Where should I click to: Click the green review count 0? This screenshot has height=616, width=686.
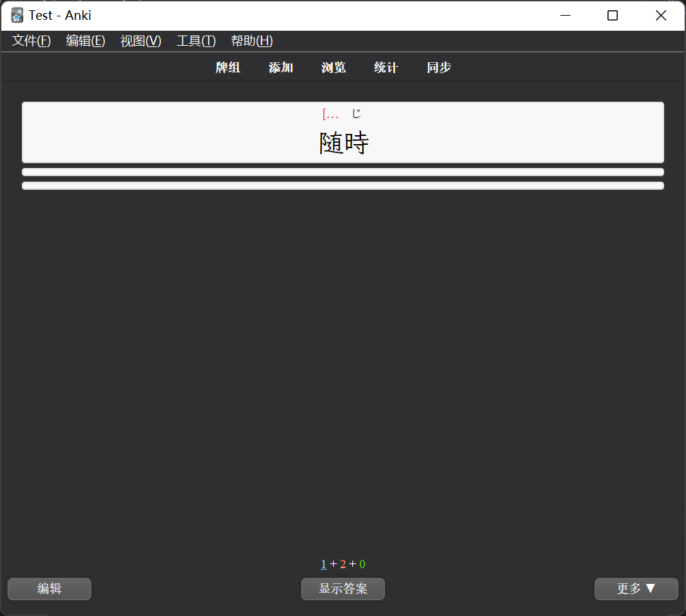click(x=362, y=564)
